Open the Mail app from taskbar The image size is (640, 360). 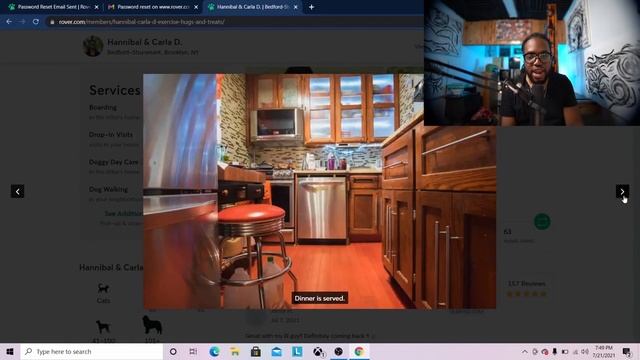(276, 351)
